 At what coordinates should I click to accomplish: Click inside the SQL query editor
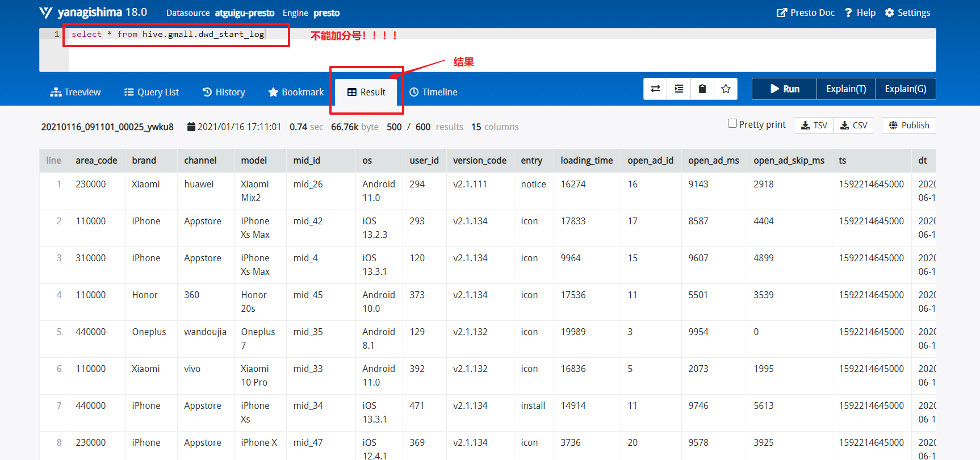tap(502, 50)
